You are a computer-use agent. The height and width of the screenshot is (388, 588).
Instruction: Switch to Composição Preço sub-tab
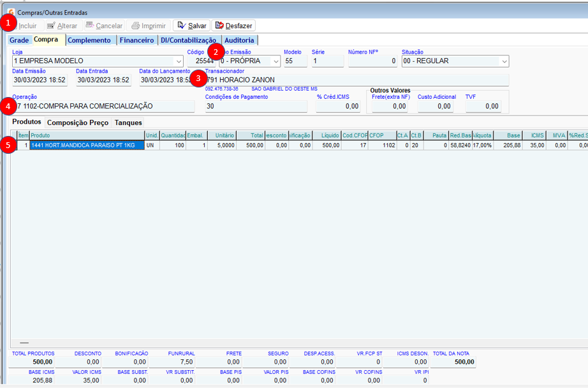coord(78,123)
